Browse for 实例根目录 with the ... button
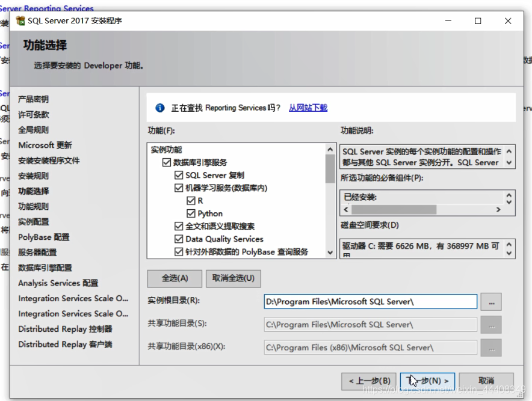The height and width of the screenshot is (401, 532). 491,302
